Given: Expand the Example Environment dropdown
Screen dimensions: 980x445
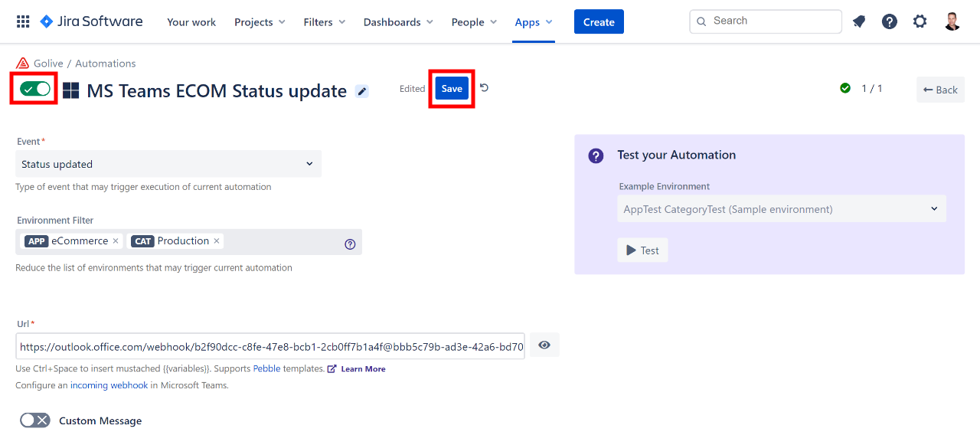Looking at the screenshot, I should pyautogui.click(x=781, y=209).
